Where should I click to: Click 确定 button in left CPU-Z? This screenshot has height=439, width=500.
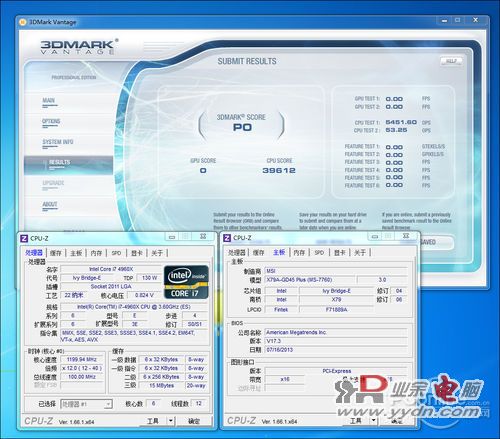click(x=194, y=421)
